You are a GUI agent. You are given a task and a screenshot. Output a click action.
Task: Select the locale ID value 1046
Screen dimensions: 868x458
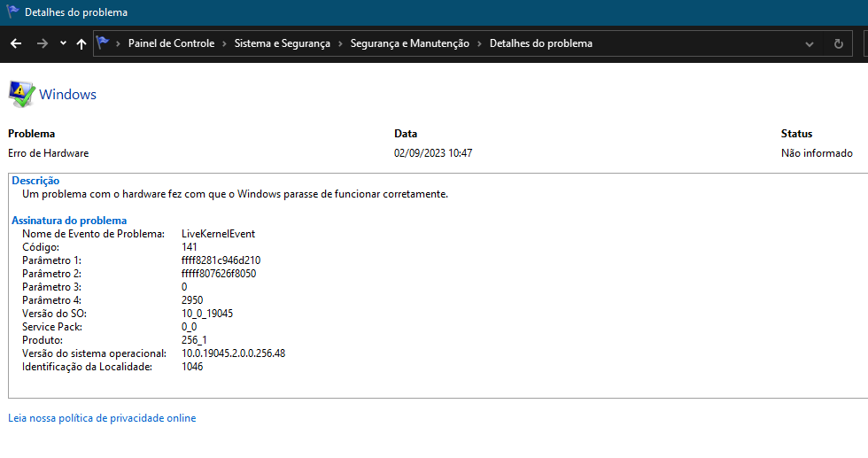(x=192, y=367)
